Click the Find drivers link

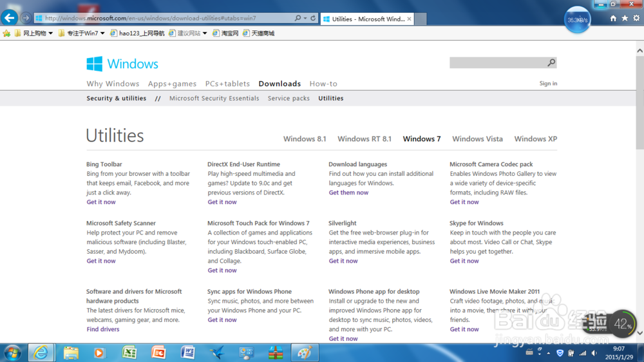pyautogui.click(x=102, y=329)
